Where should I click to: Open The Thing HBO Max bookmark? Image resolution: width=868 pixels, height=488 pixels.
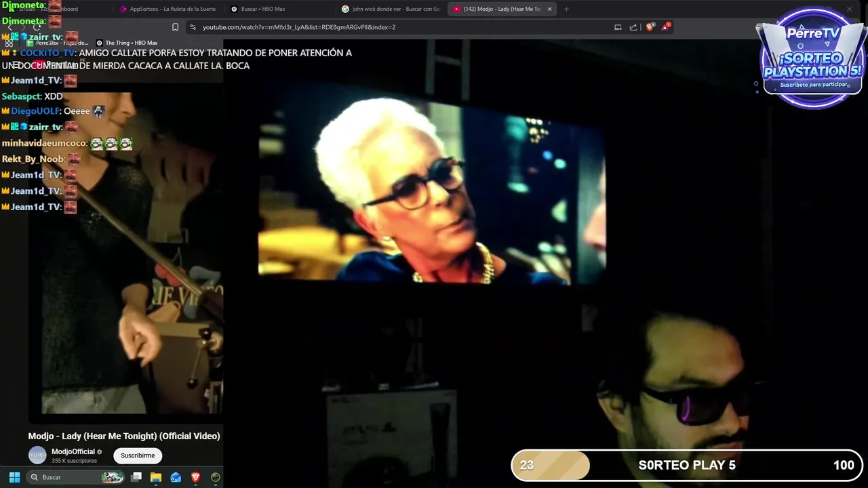[127, 43]
